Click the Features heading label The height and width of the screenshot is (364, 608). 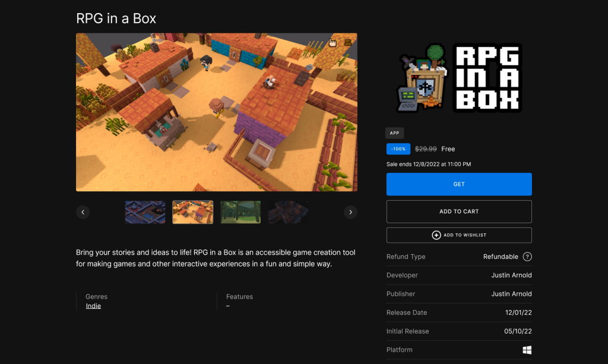tap(239, 296)
